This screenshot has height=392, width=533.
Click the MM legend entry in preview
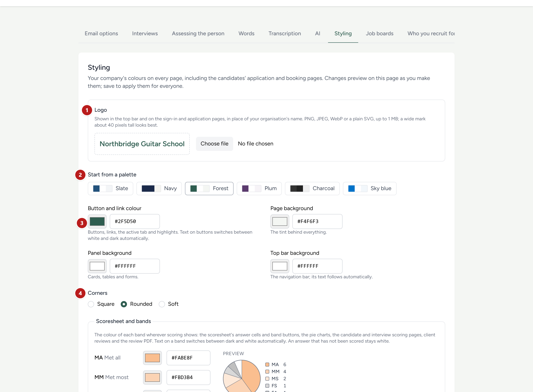[276, 372]
